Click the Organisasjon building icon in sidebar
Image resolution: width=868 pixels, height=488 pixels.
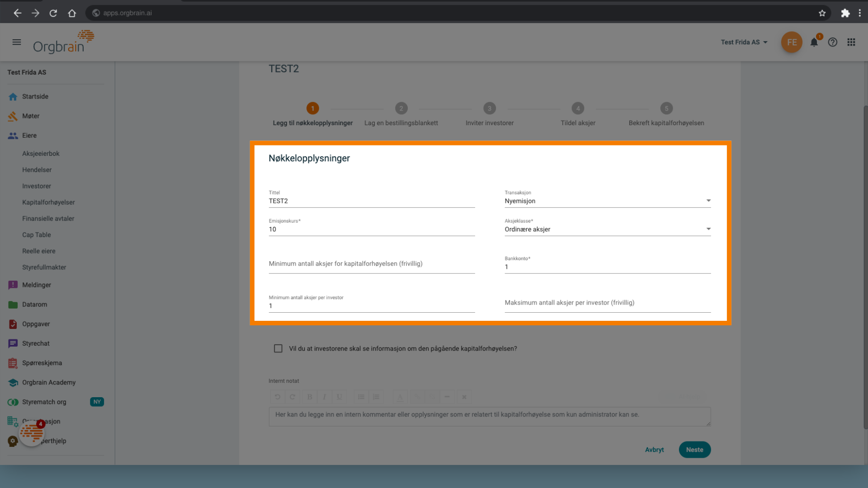coord(12,421)
